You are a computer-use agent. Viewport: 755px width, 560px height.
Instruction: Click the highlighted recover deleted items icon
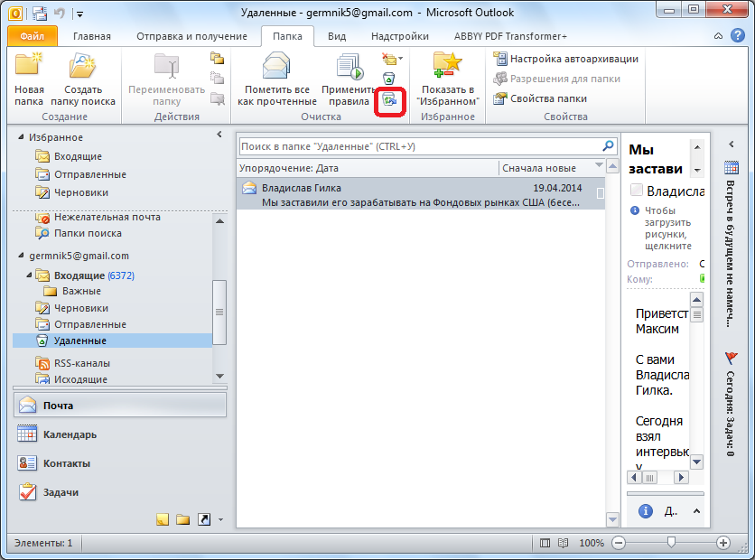[x=389, y=99]
